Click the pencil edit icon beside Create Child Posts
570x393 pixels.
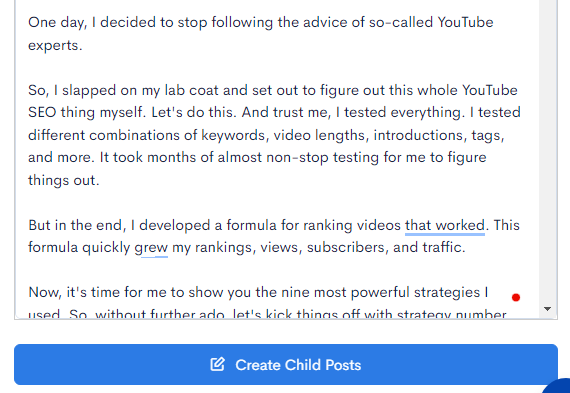(217, 364)
